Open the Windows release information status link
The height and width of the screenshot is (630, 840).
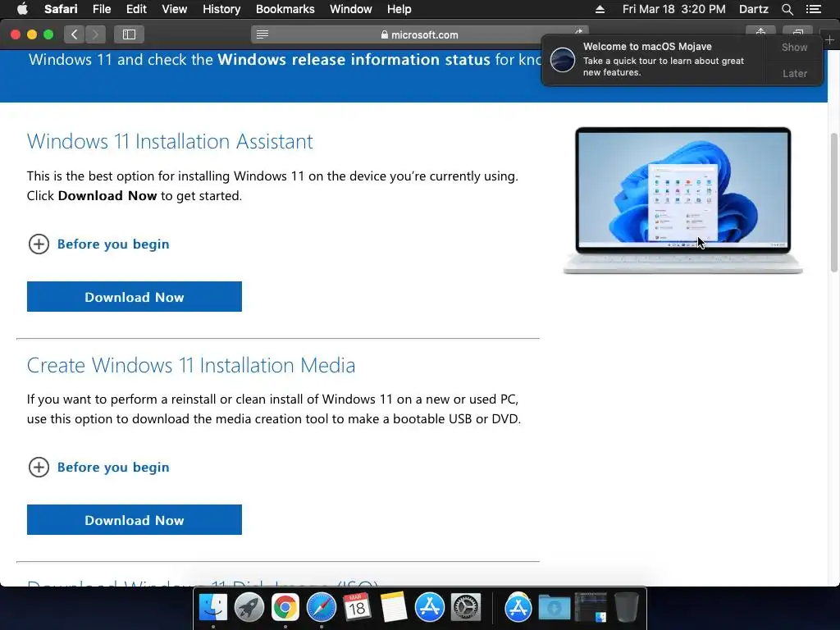click(354, 59)
